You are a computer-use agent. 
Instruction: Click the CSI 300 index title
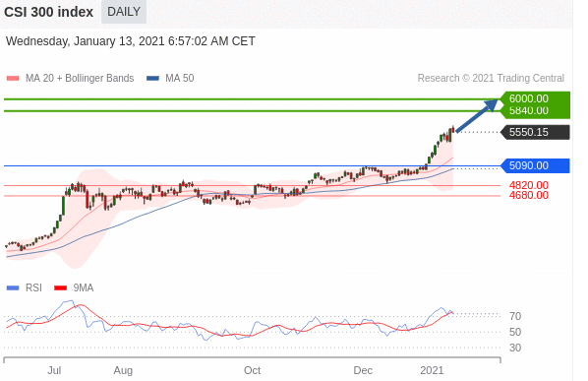coord(48,12)
